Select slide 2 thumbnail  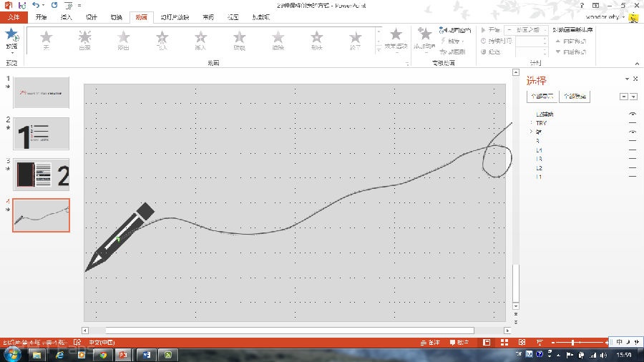coord(41,134)
